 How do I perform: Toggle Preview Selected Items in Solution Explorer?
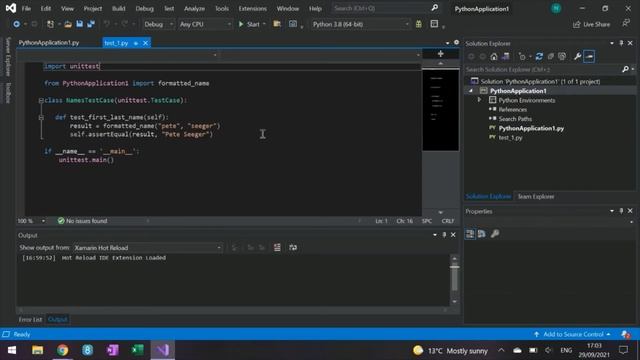pos(589,57)
